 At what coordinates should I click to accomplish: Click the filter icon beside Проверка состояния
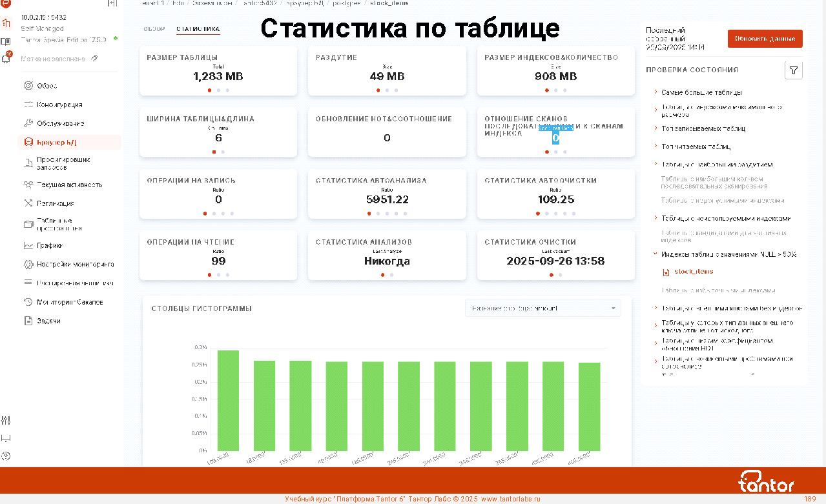(x=793, y=70)
